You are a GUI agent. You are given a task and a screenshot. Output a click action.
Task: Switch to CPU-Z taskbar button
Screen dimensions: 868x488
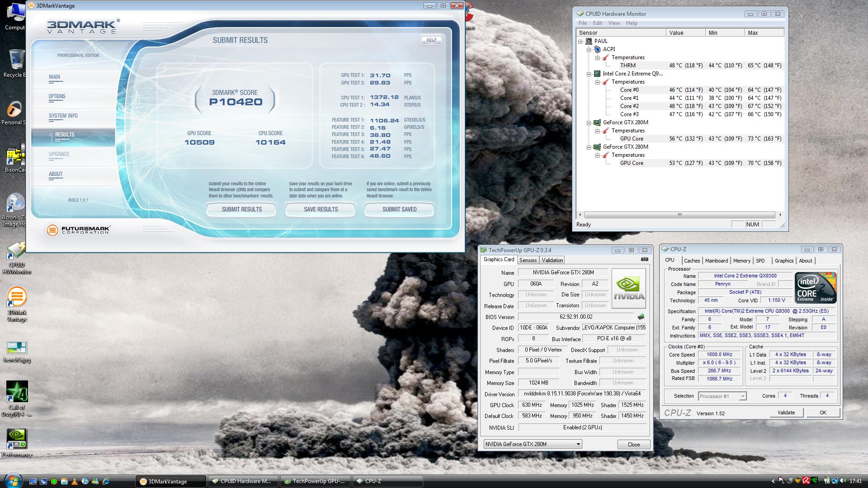[x=388, y=481]
